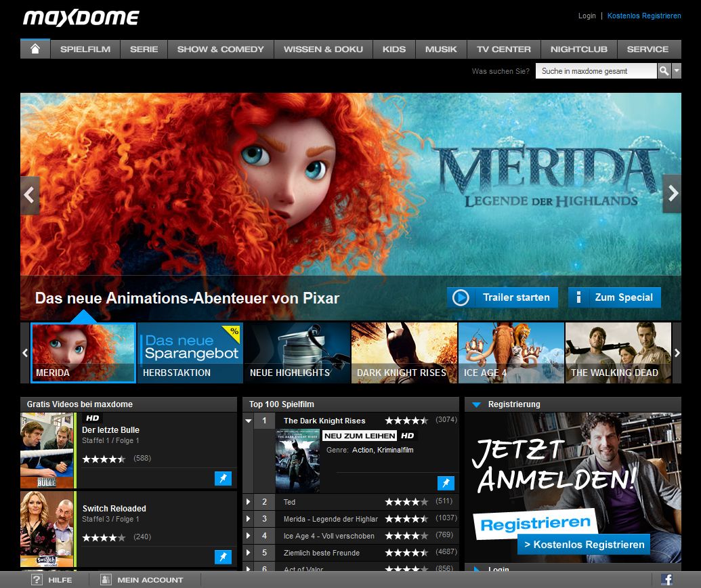Select the Neue Highlights thumbnail
The width and height of the screenshot is (701, 588).
click(297, 353)
